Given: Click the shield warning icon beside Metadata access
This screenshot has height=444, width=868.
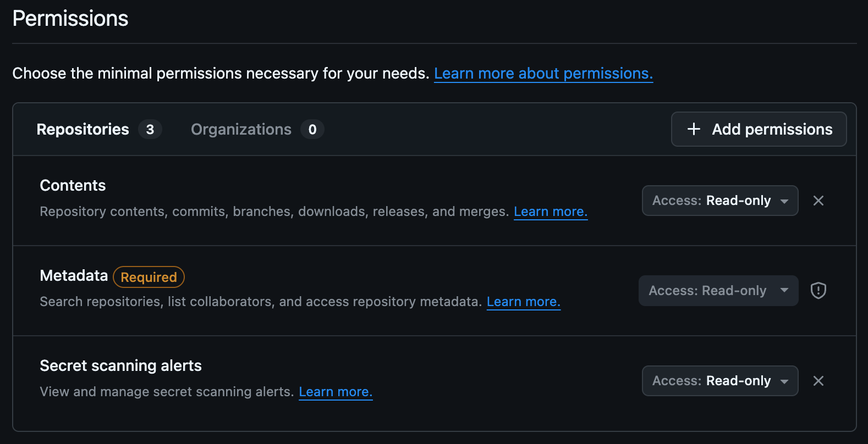Looking at the screenshot, I should tap(818, 290).
